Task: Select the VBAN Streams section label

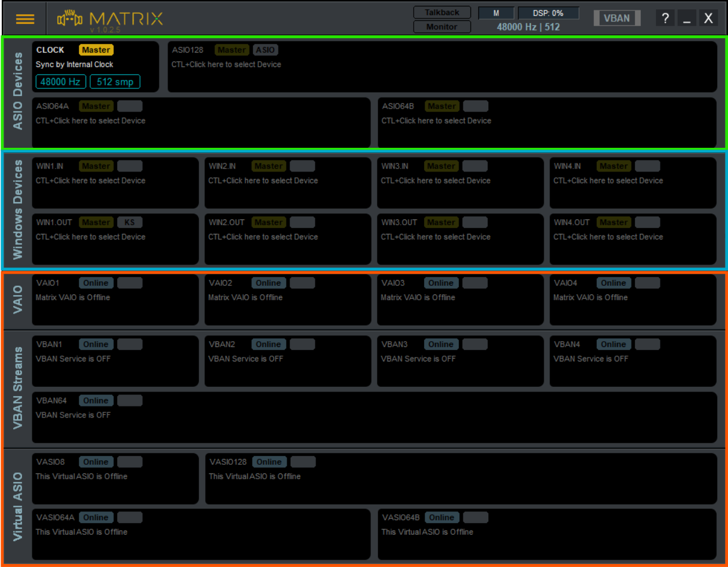Action: pos(17,387)
